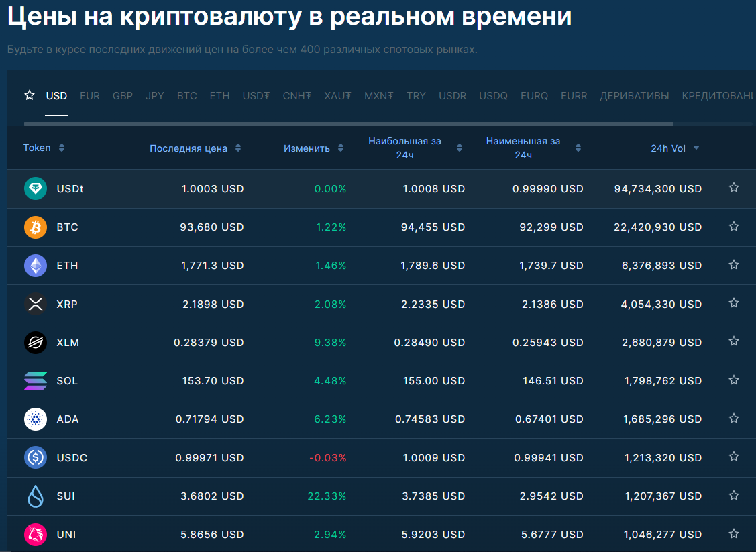Mark XLM as favorite
The height and width of the screenshot is (552, 756).
click(734, 341)
